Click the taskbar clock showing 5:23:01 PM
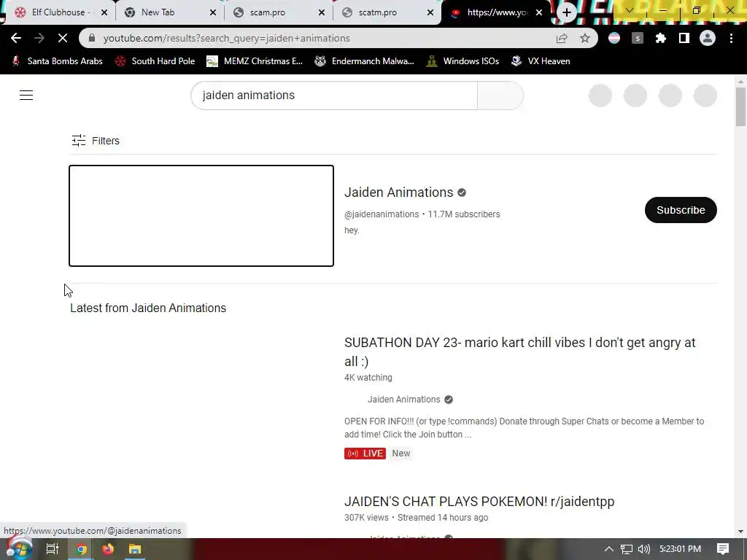The image size is (747, 560). (681, 549)
